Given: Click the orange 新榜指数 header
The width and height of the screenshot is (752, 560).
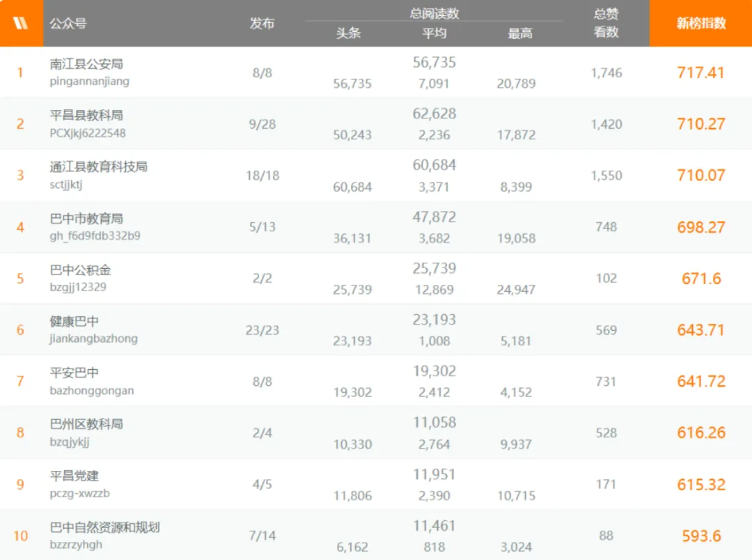Looking at the screenshot, I should tap(700, 23).
